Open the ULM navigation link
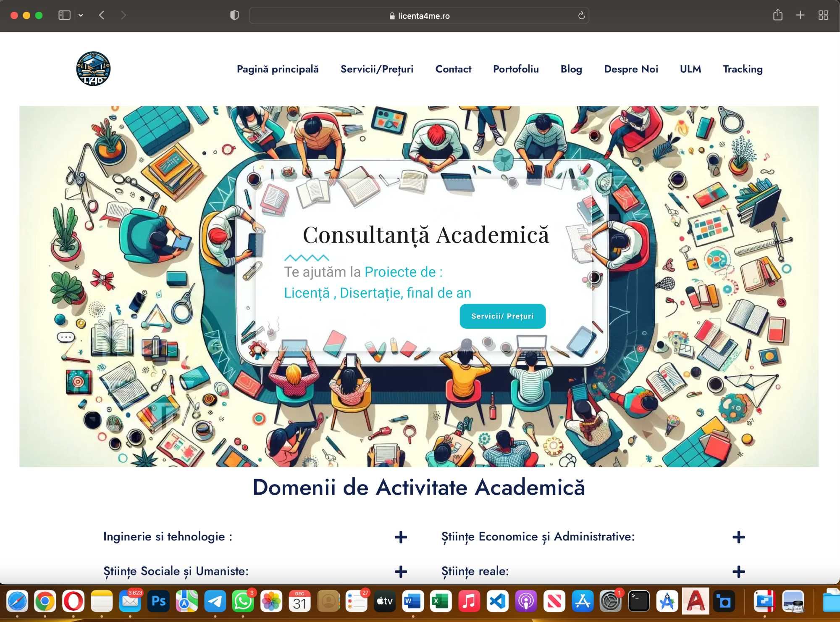840x622 pixels. pyautogui.click(x=690, y=69)
